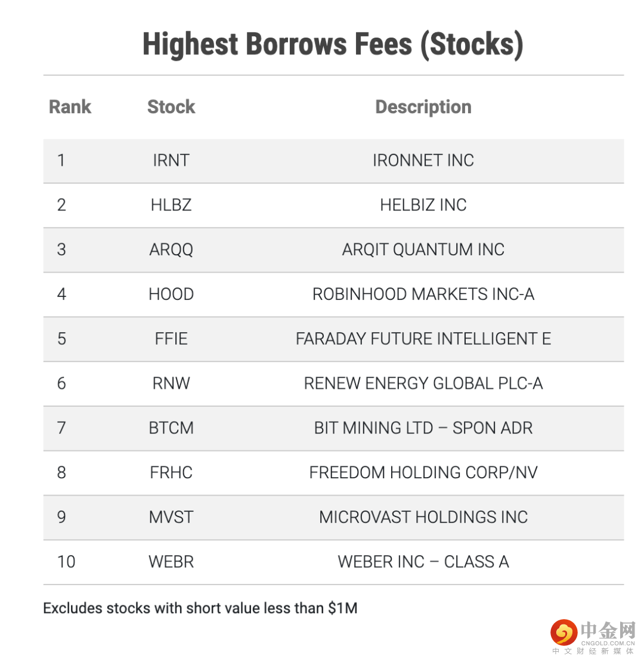Click FARADAY FUTURE INTELLIGENT E description
This screenshot has height=662, width=644.
(x=423, y=339)
